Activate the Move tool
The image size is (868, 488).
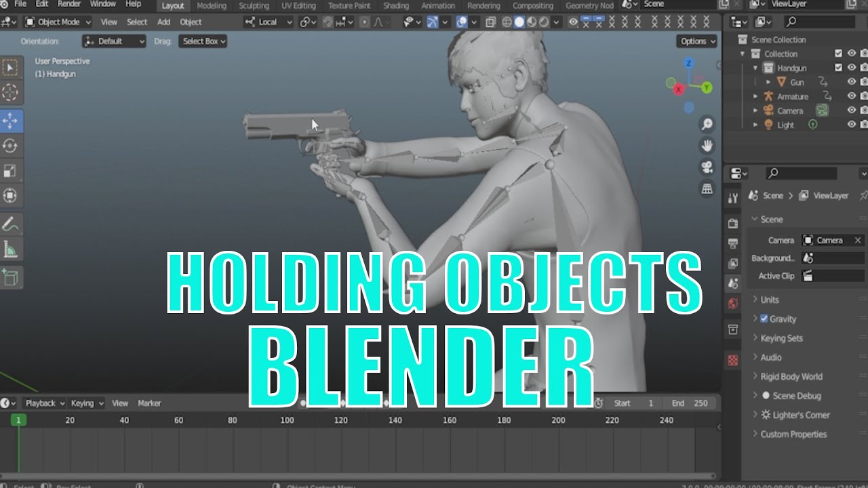(x=10, y=121)
